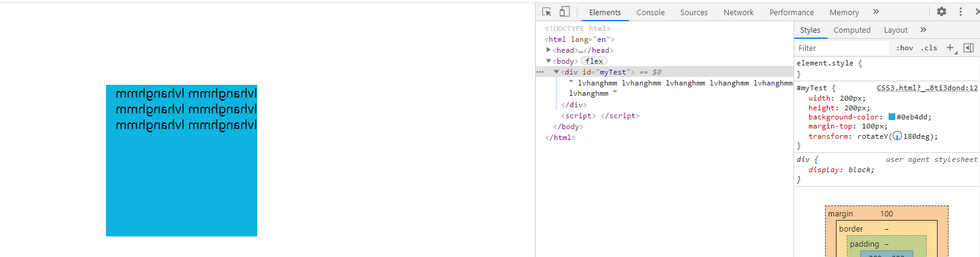Viewport: 980px width, 257px height.
Task: Open the DevTools three-dot menu
Action: pyautogui.click(x=961, y=12)
